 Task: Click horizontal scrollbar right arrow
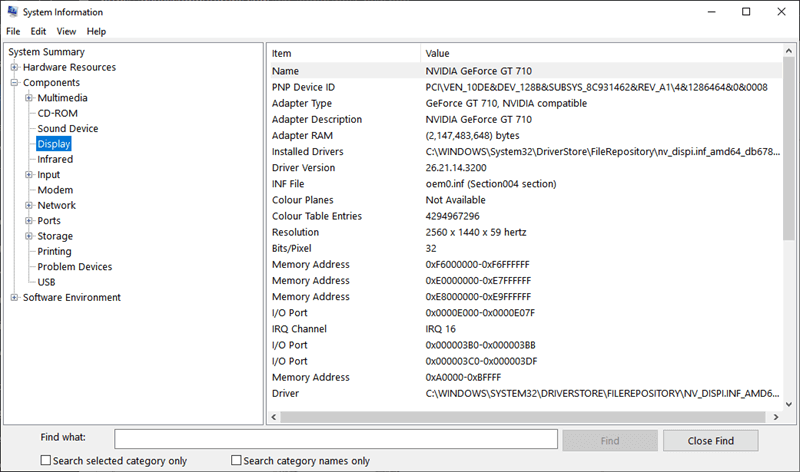coord(776,417)
